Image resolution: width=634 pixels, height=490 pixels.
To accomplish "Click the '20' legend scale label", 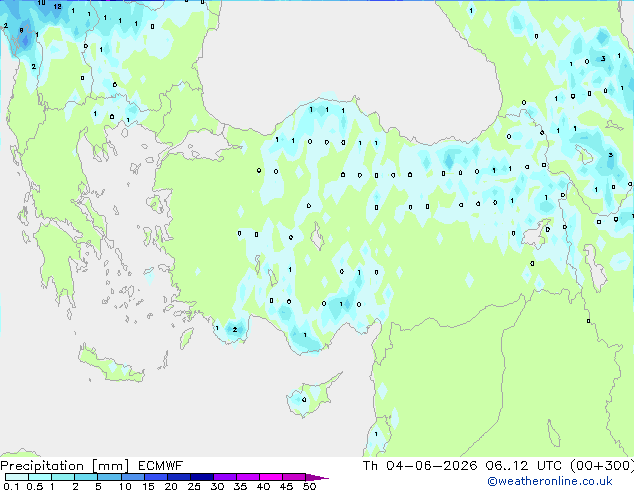I will click(171, 486).
